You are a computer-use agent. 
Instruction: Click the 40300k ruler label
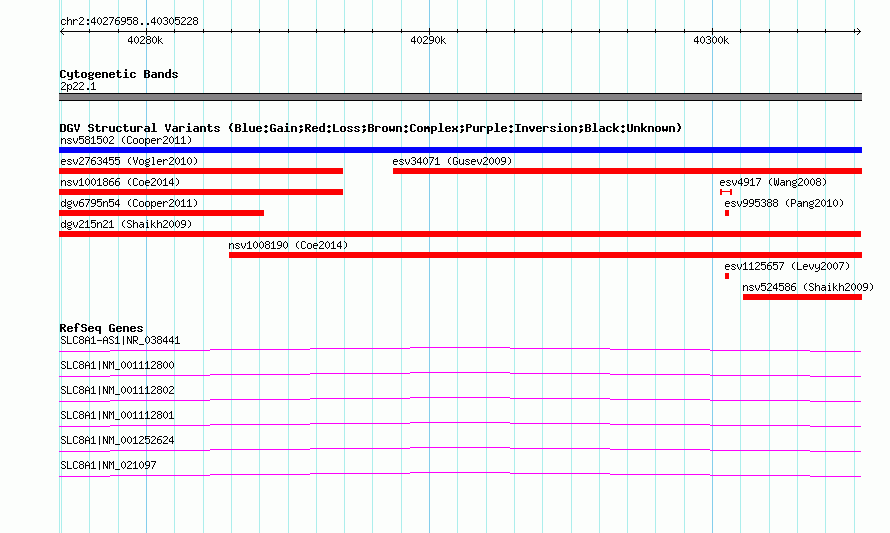tap(711, 40)
